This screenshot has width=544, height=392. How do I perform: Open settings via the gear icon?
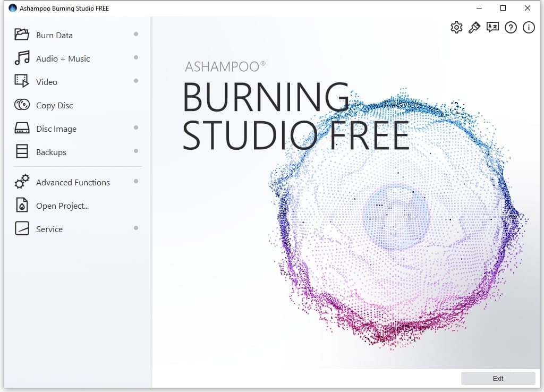pyautogui.click(x=456, y=28)
